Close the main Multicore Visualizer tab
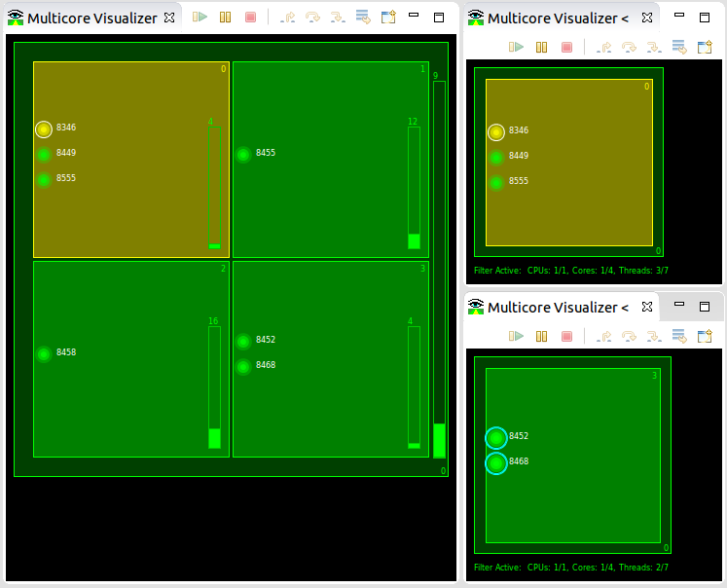Viewport: 727px width, 588px height. point(169,18)
